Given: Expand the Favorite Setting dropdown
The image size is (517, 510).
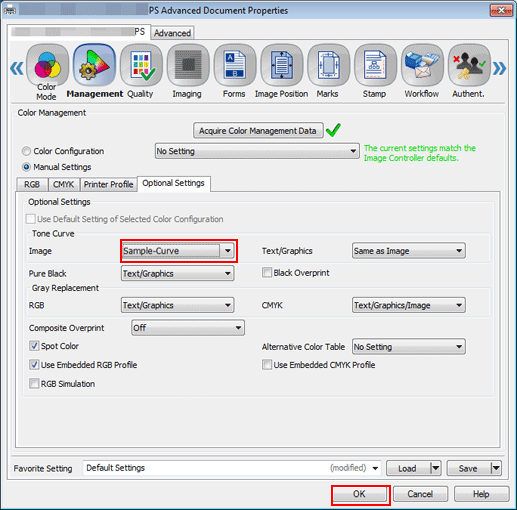Looking at the screenshot, I should click(x=375, y=468).
